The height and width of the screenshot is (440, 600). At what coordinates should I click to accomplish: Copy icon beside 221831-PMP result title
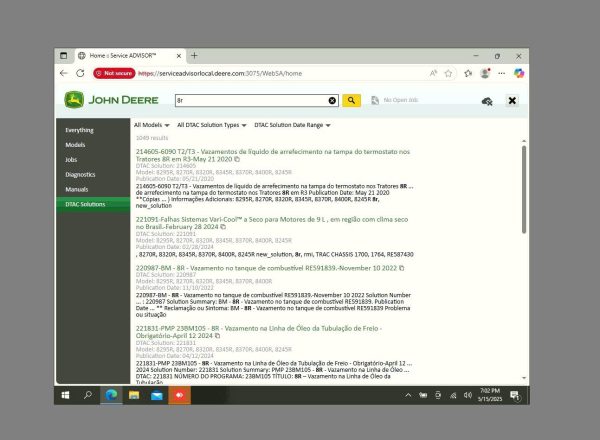click(x=217, y=336)
